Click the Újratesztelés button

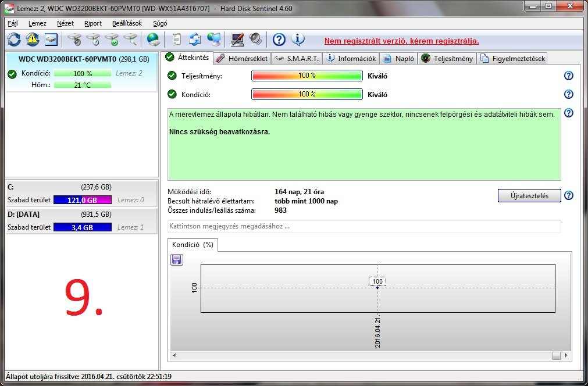[x=529, y=196]
